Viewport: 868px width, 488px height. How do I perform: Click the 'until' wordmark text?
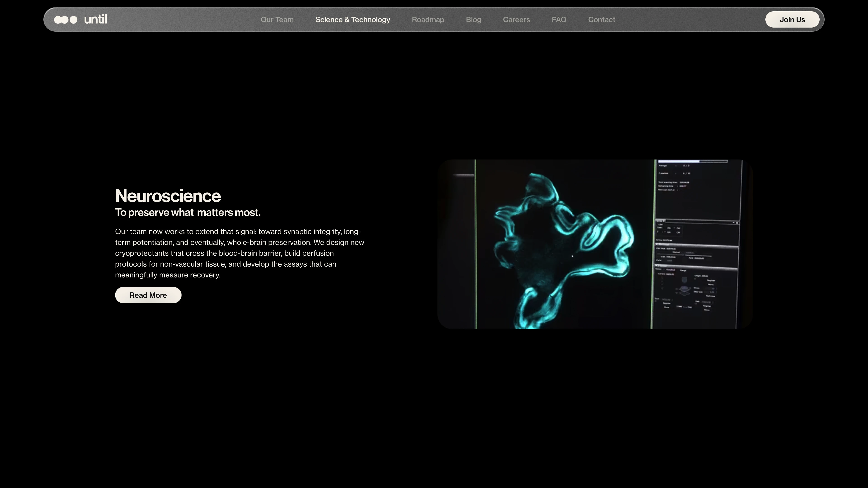click(95, 19)
